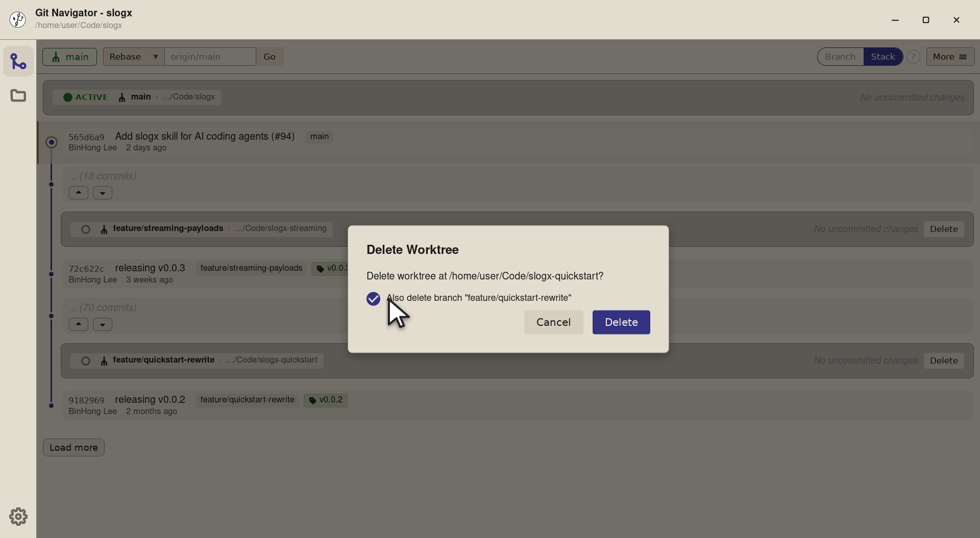
Task: Click feature/quickstart-rewrite label on commit 9182969
Action: pos(248,400)
